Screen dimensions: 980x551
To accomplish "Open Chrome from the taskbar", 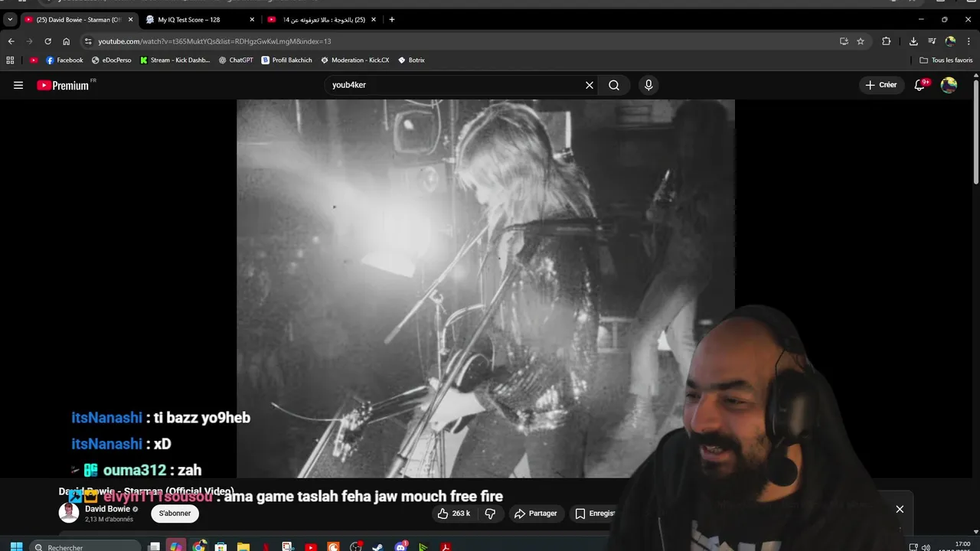I will (199, 546).
